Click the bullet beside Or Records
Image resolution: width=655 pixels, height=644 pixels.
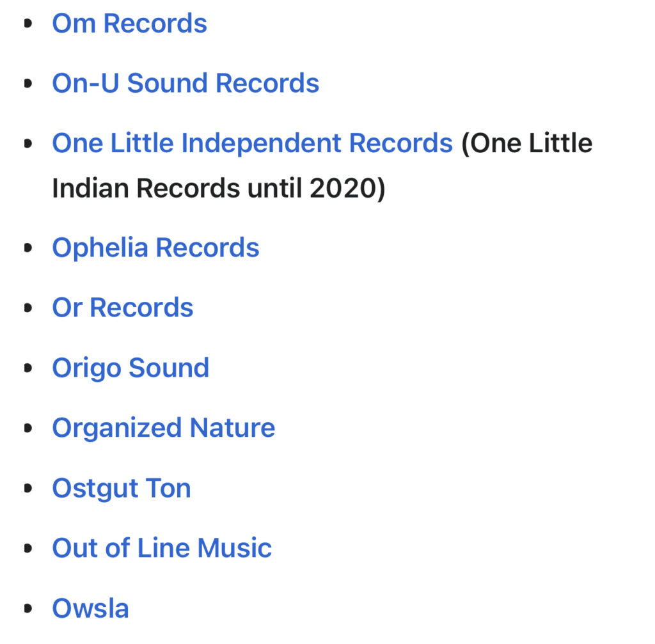coord(28,309)
